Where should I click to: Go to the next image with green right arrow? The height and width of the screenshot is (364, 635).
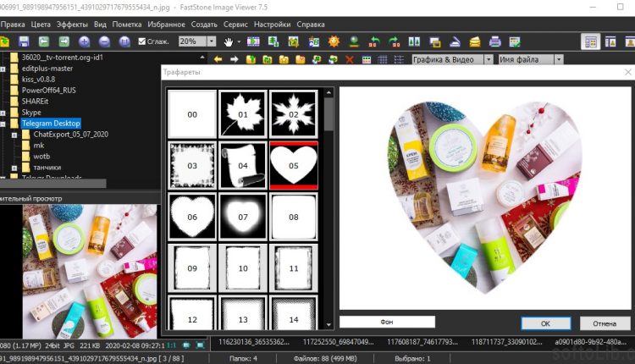click(x=64, y=41)
